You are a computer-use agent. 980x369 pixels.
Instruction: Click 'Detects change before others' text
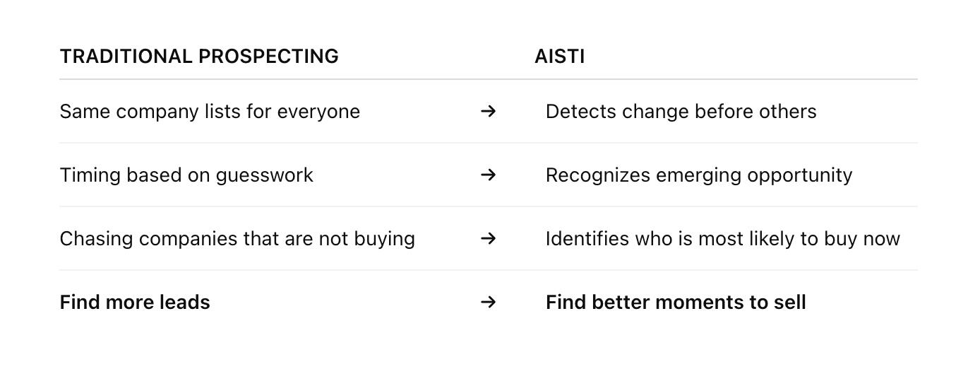[x=681, y=112]
